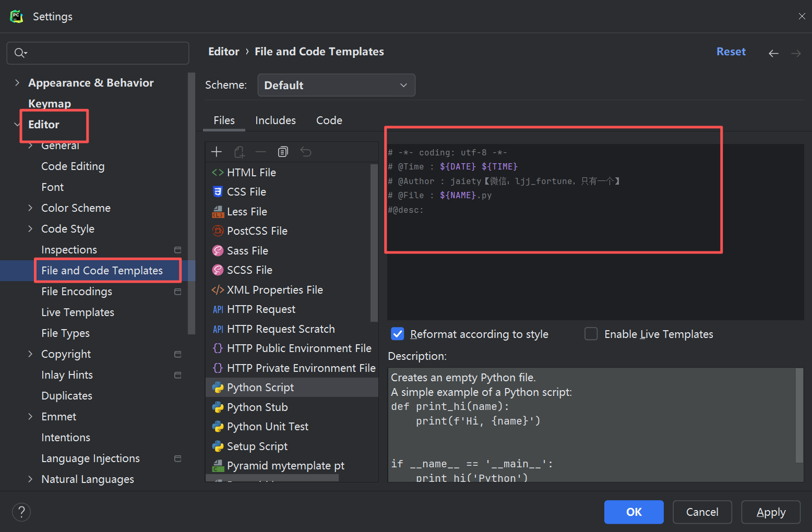Click the Pyramid mytemplate pt icon
This screenshot has height=532, width=812.
click(x=218, y=466)
